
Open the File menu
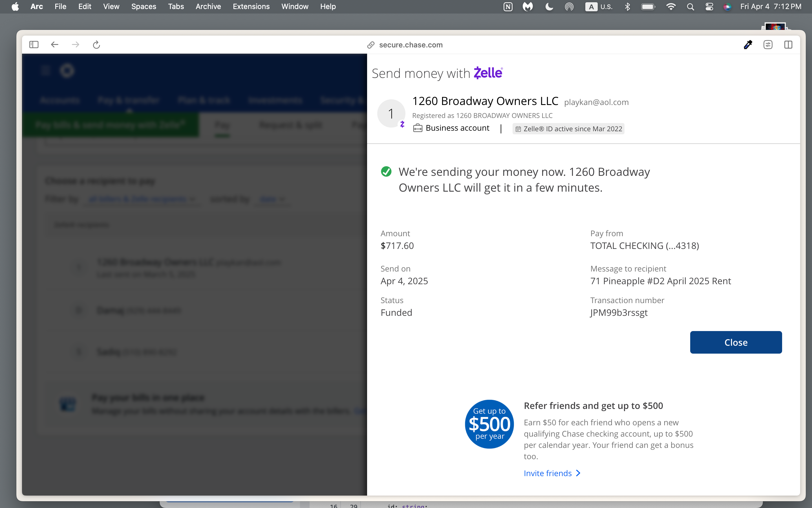coord(60,7)
